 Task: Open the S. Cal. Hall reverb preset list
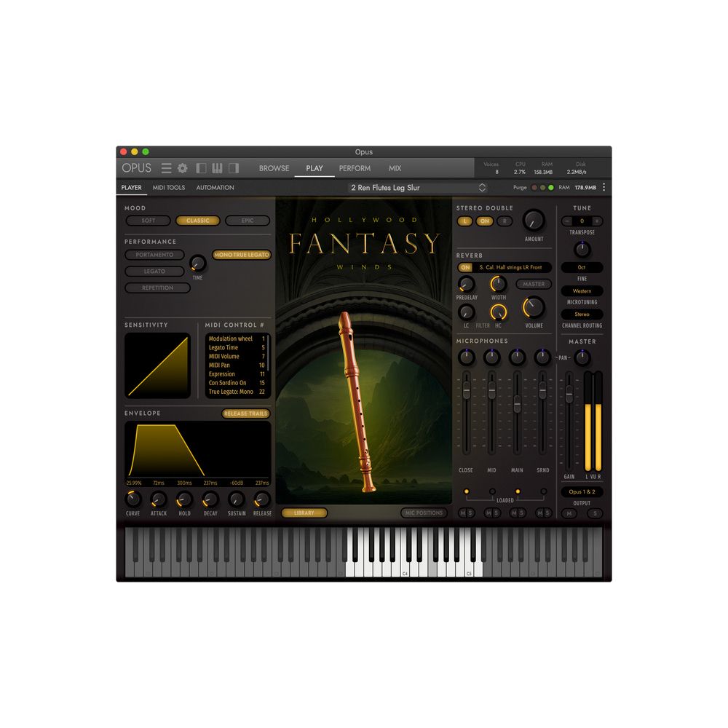[513, 267]
